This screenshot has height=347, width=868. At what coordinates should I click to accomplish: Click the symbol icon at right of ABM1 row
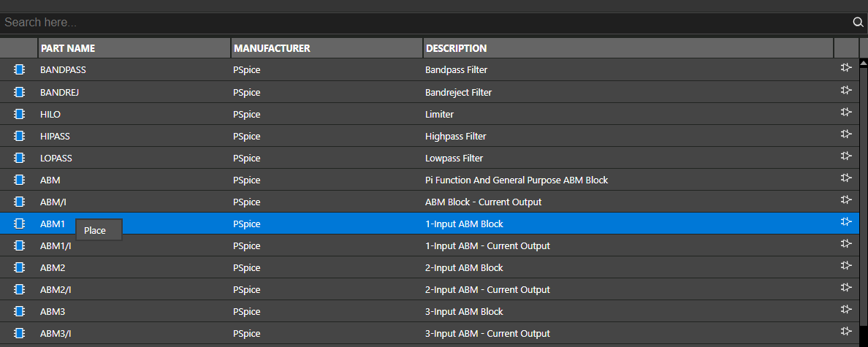[846, 221]
